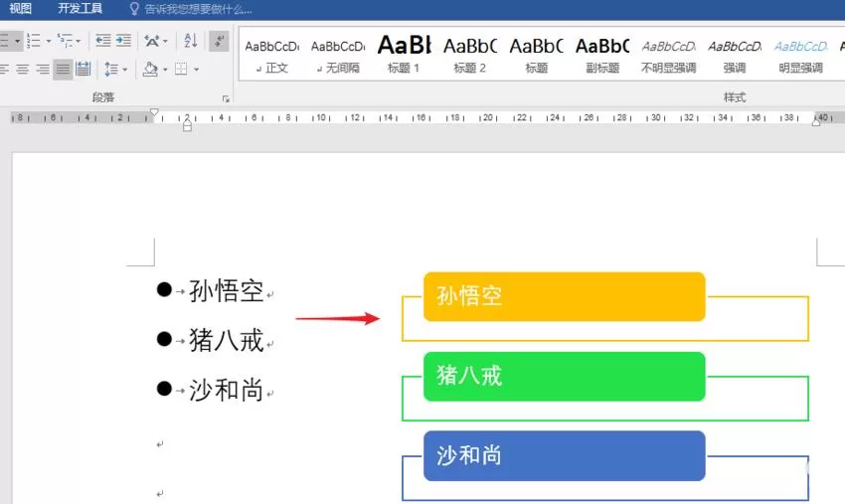Apply numbered list formatting
Viewport: 845px width, 504px height.
(34, 41)
